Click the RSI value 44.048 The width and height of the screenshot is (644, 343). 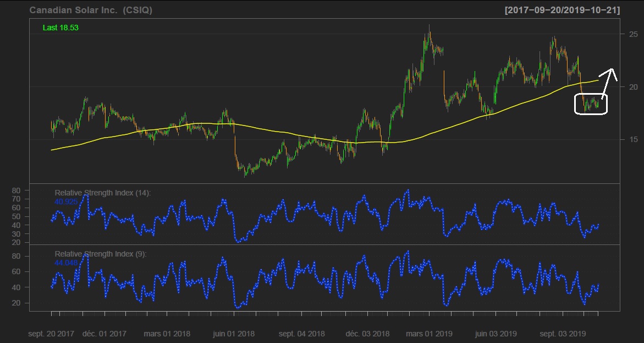65,263
